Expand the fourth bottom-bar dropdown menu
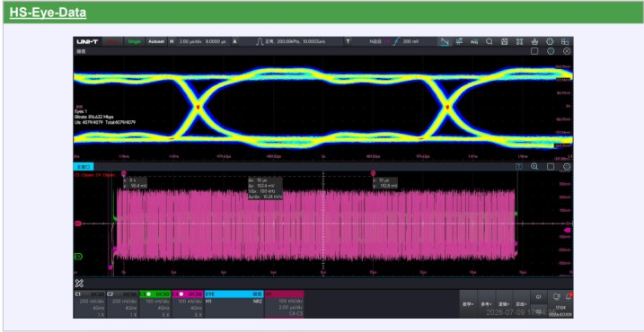 click(x=522, y=304)
